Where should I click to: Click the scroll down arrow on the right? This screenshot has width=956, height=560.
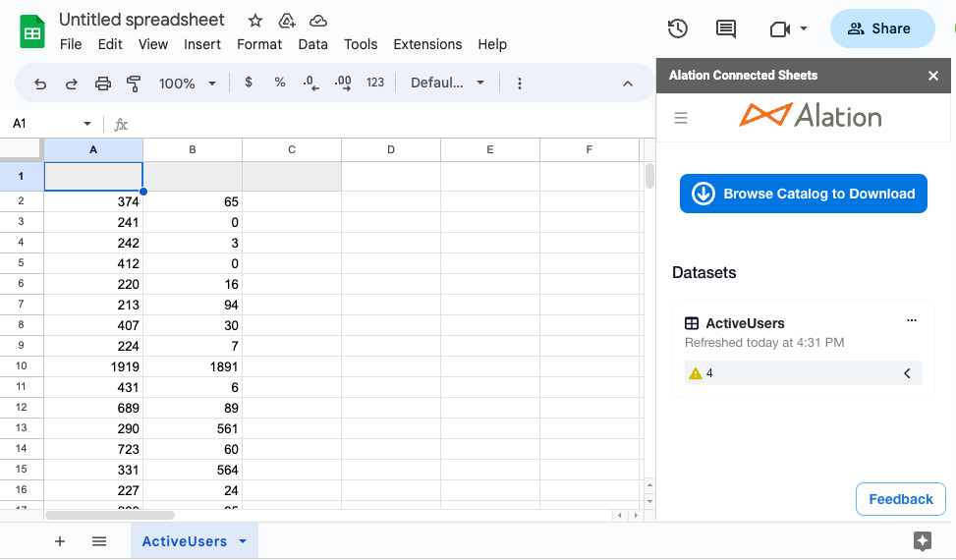[649, 501]
